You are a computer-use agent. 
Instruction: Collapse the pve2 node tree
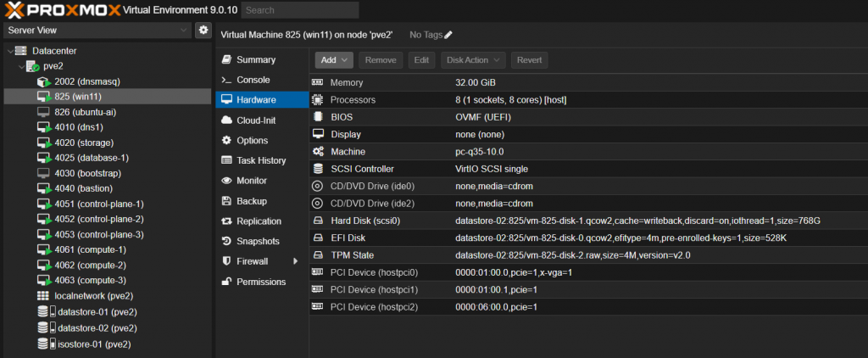click(21, 66)
